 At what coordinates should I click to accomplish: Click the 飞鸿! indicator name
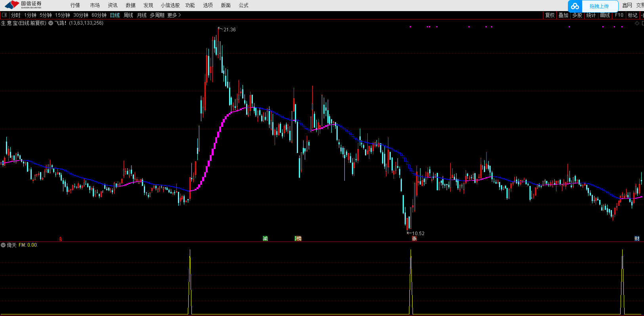point(61,23)
